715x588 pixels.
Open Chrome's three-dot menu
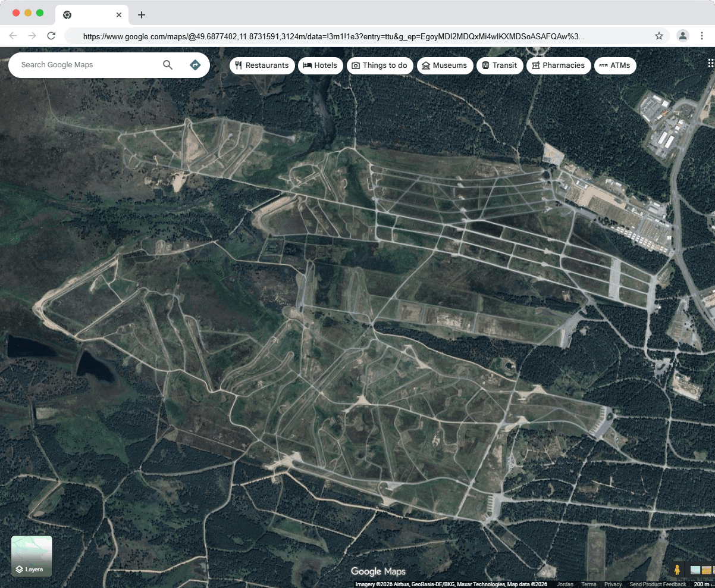702,36
